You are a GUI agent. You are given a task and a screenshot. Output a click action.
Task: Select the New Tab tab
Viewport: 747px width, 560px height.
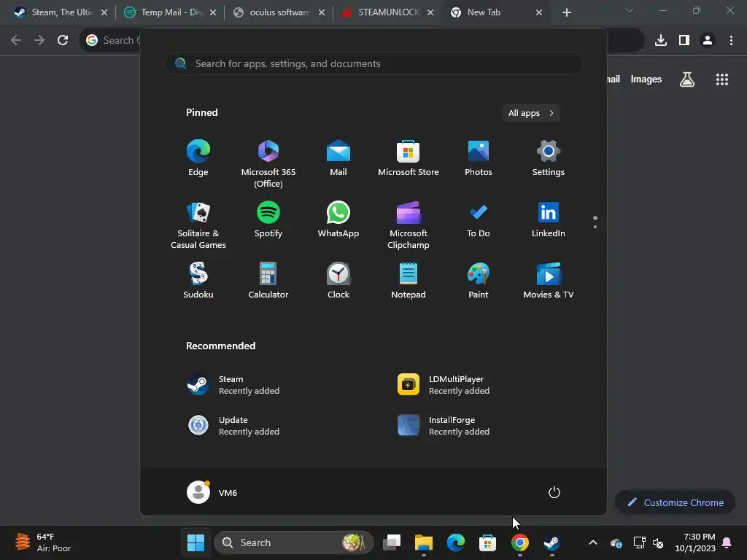[x=495, y=12]
